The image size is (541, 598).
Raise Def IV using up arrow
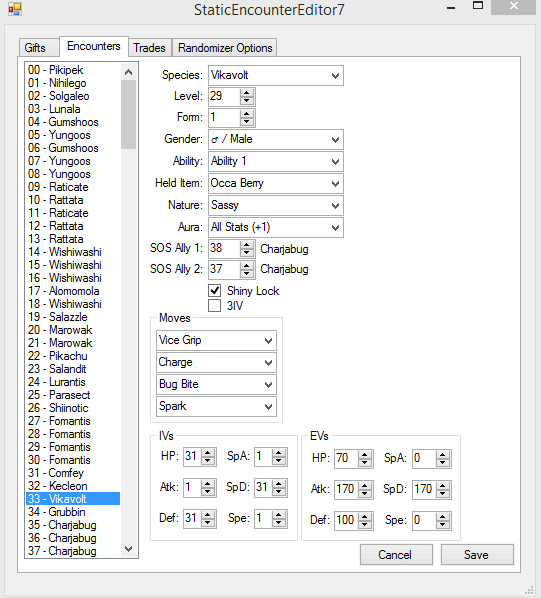coord(208,515)
